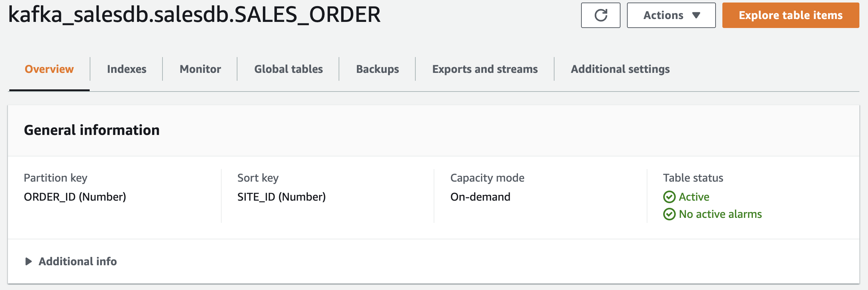Switch to Exports and streams tab
868x290 pixels.
coord(485,69)
